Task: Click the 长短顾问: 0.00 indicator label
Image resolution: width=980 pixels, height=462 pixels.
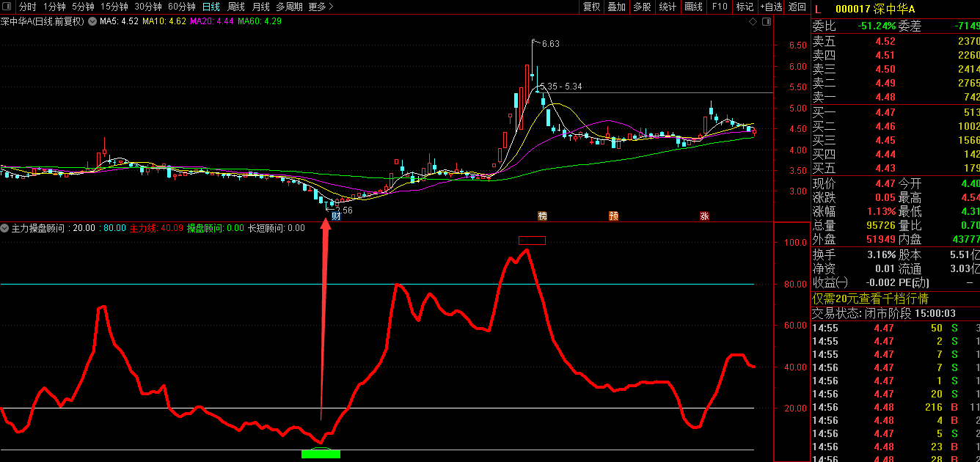Action: point(277,228)
